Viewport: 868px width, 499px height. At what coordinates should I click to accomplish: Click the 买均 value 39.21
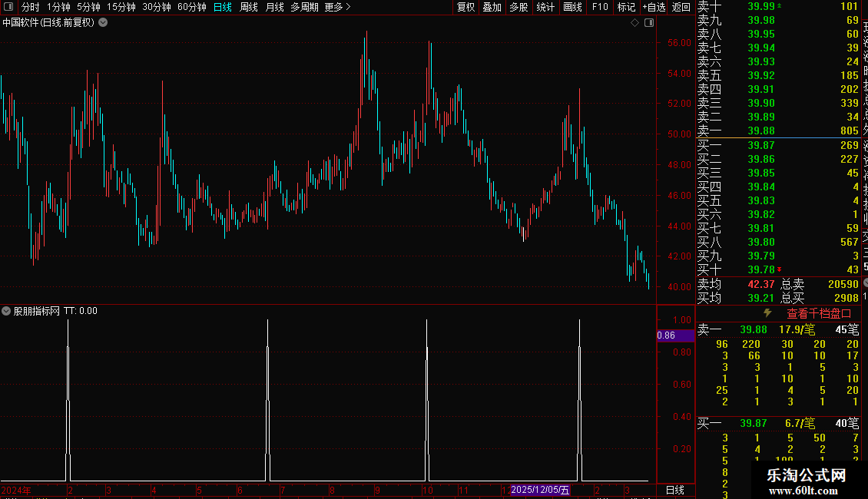pyautogui.click(x=761, y=298)
